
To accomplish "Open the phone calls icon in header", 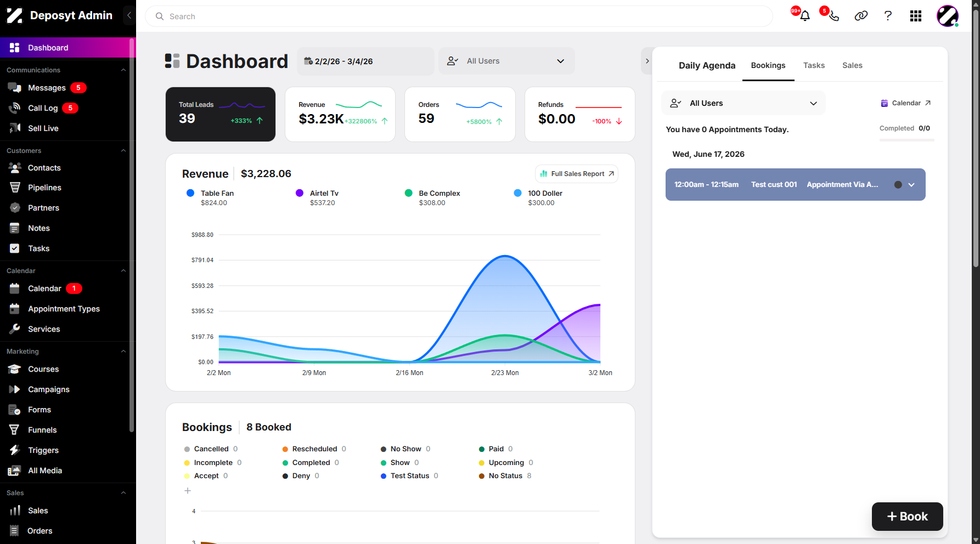I will (833, 16).
